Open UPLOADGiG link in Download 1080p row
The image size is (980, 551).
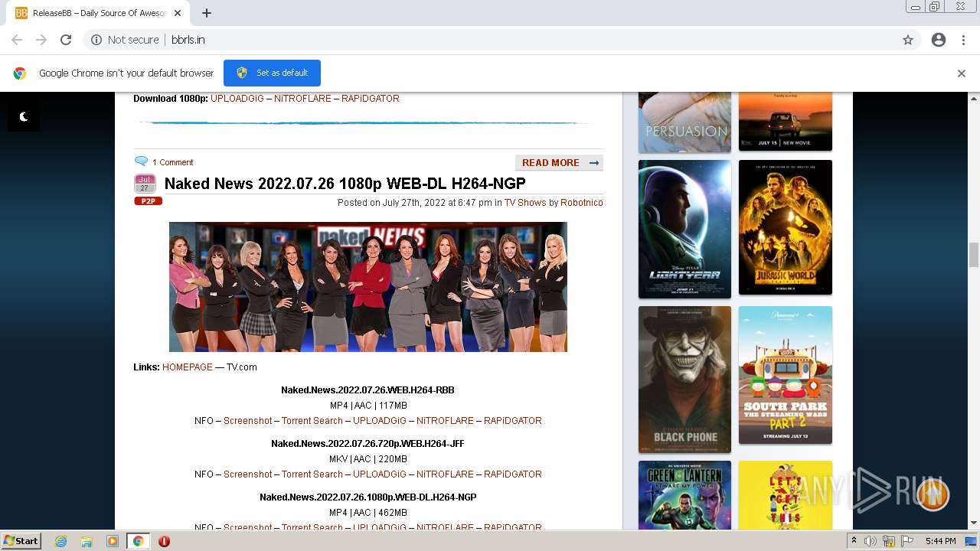pyautogui.click(x=237, y=99)
